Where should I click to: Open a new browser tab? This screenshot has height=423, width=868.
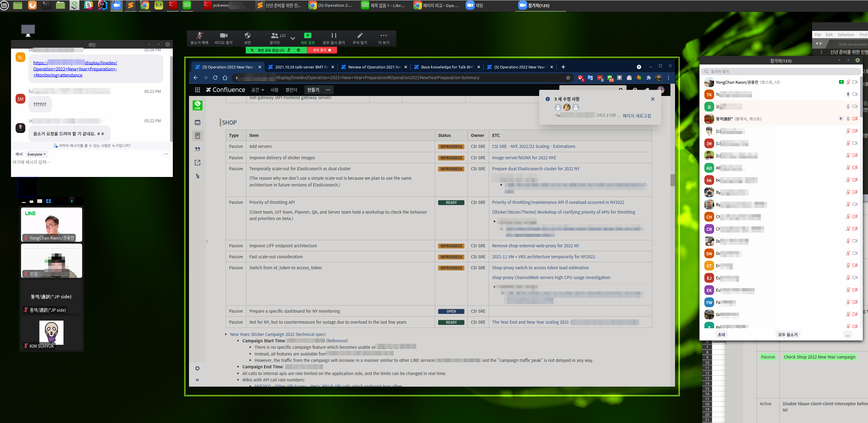pos(563,67)
